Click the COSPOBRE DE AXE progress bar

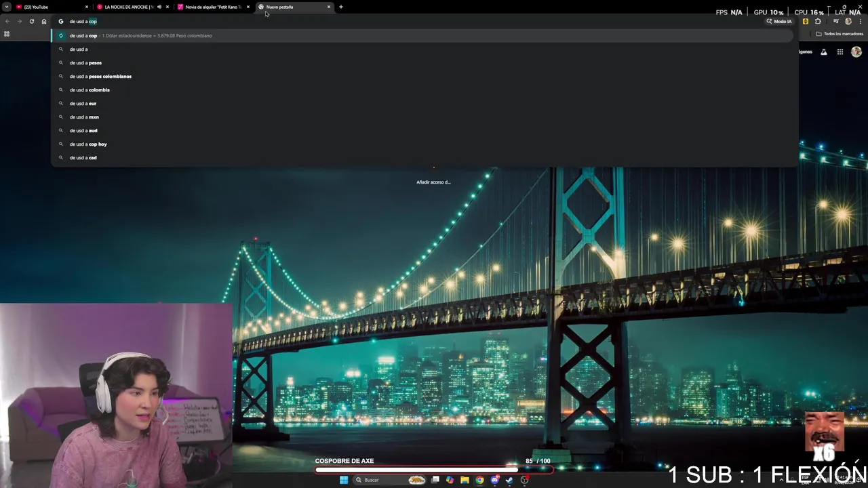[434, 469]
